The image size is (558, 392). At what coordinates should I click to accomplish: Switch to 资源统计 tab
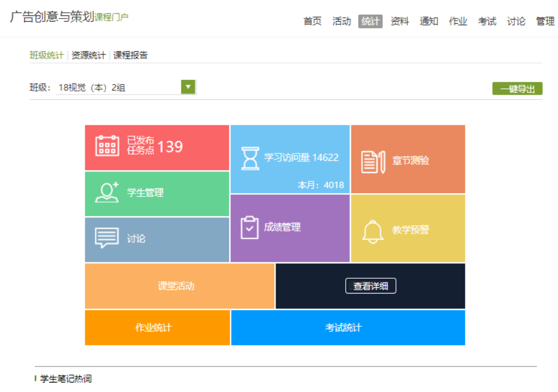pyautogui.click(x=88, y=55)
